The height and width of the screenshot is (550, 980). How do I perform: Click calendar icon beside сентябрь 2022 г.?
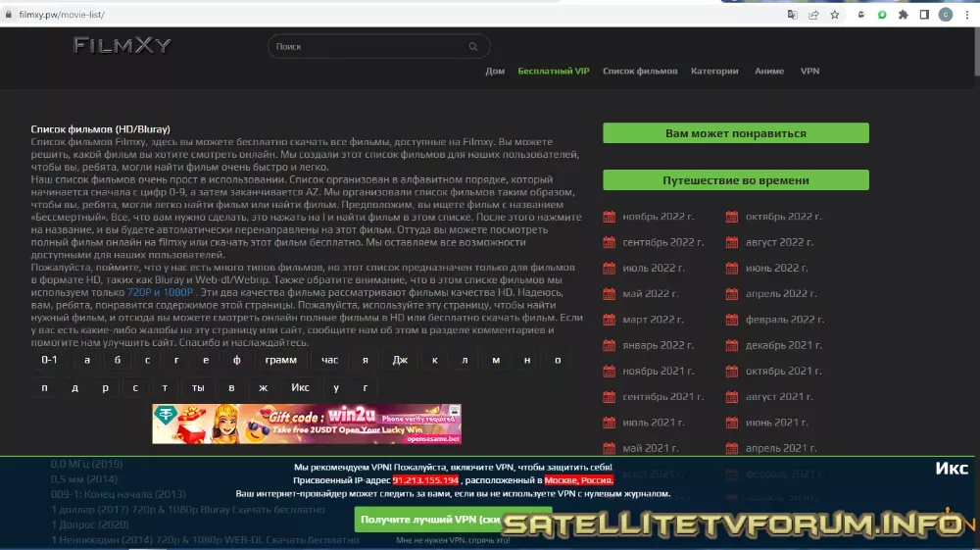[609, 242]
